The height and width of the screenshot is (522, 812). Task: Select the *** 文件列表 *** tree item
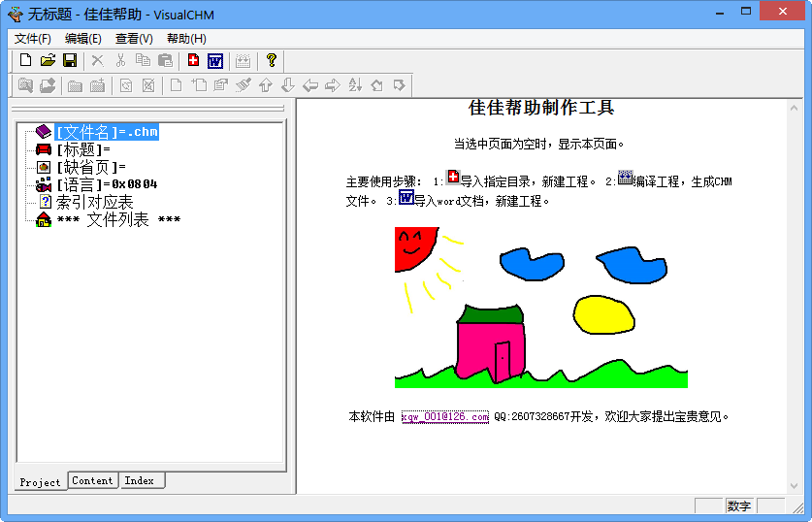click(x=118, y=219)
